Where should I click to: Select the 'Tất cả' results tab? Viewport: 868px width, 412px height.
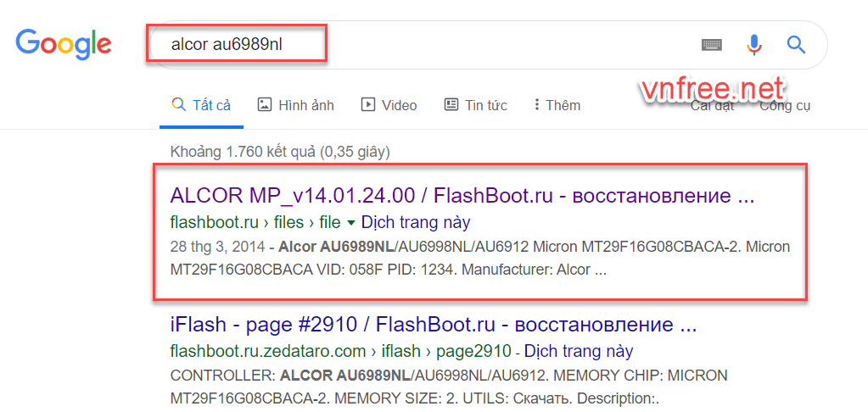pos(201,105)
